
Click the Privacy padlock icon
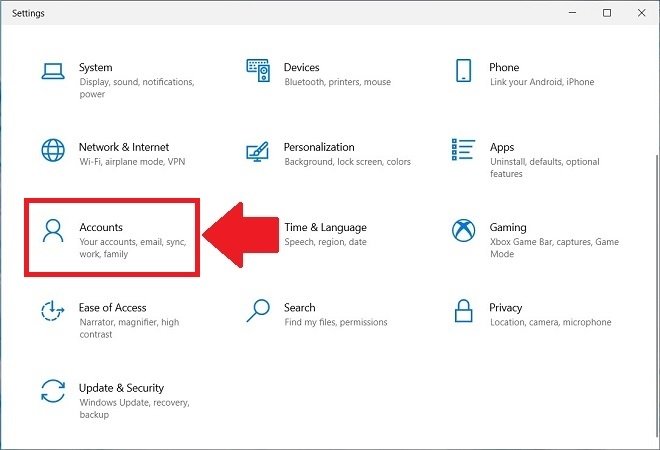(x=463, y=311)
